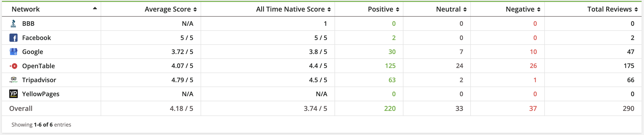644x135 pixels.
Task: Sort by Network column arrow
Action: click(95, 8)
